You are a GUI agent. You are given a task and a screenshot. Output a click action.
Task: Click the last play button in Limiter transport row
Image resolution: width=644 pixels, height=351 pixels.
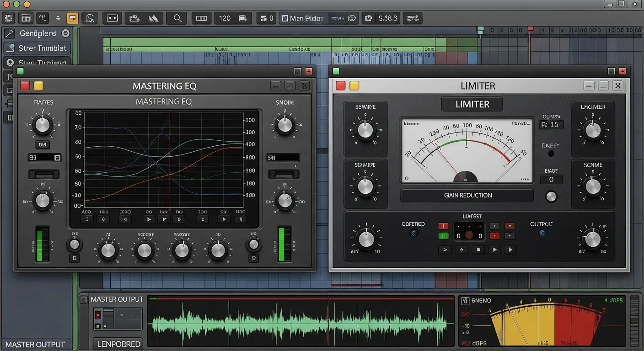tap(510, 250)
